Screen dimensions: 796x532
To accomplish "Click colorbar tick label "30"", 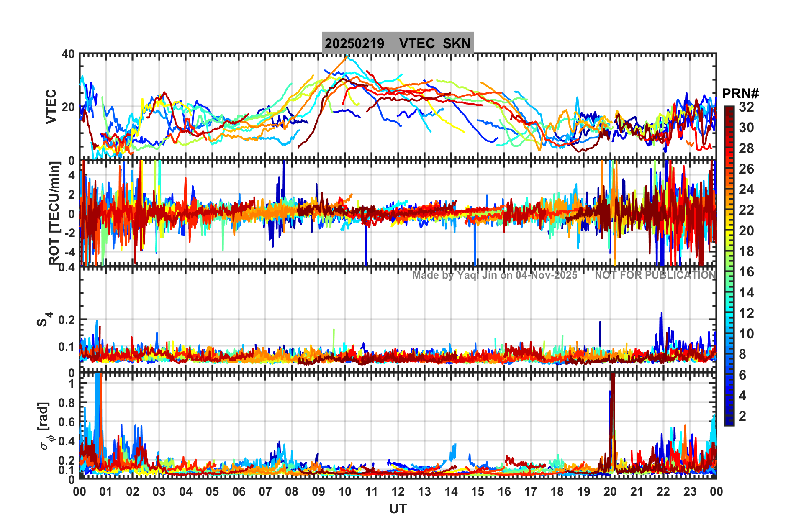I will [746, 128].
